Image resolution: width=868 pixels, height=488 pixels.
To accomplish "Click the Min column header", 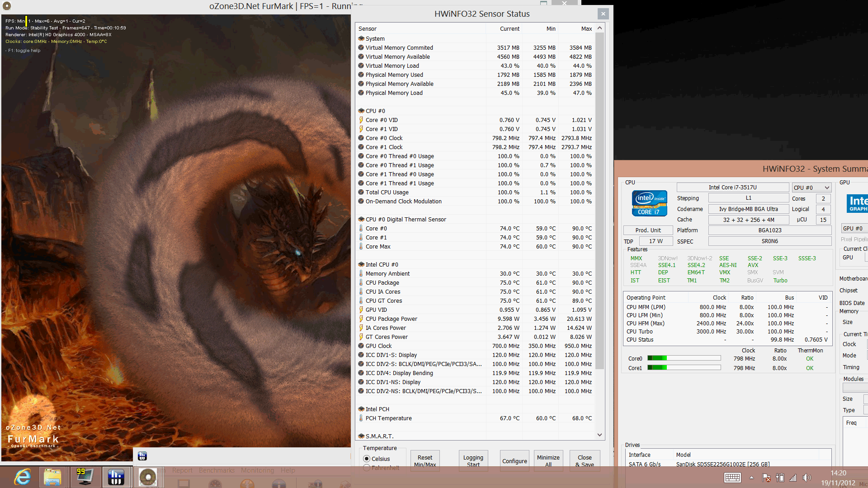I will click(x=540, y=28).
